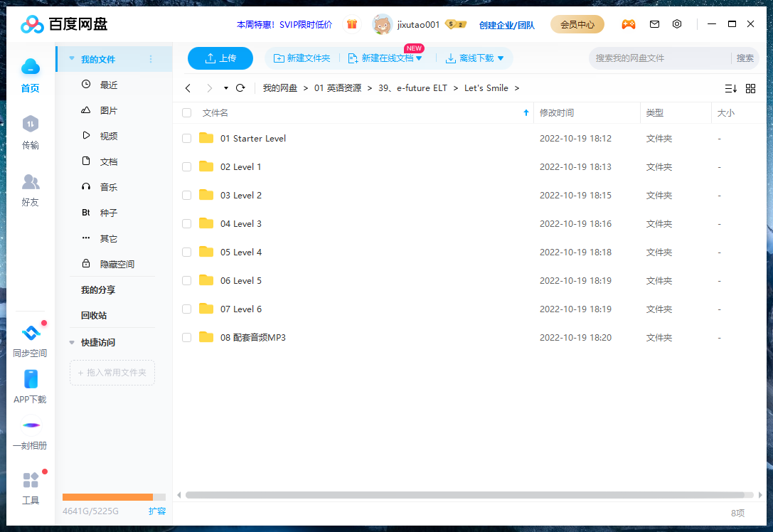Open 我的分享 section
Viewport: 773px width, 532px height.
click(x=99, y=289)
